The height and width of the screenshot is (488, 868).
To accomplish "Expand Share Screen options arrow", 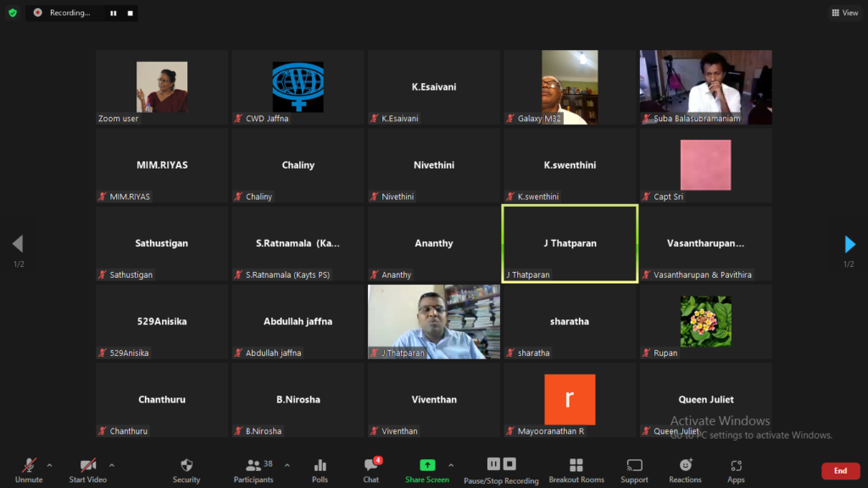I will (x=451, y=465).
